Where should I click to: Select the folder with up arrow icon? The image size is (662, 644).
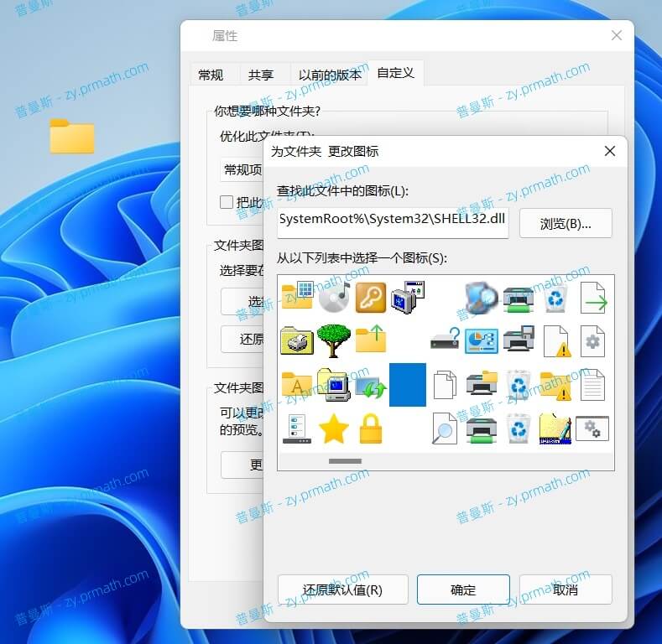tap(371, 339)
